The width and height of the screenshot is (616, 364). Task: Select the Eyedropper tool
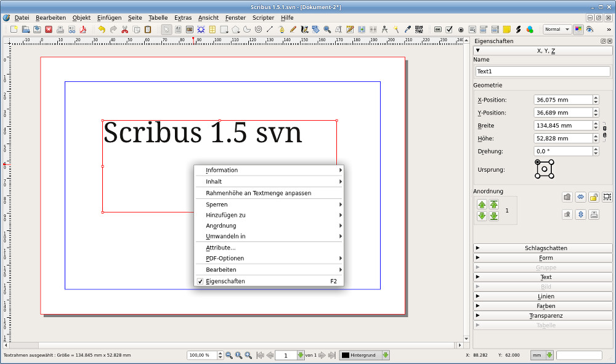pyautogui.click(x=407, y=30)
